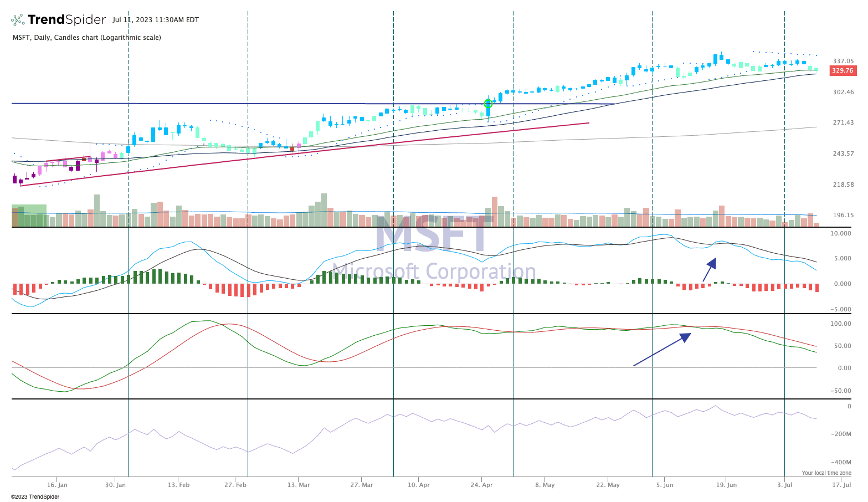Select the 24. Apr date on the time axis
The image size is (868, 502).
(481, 485)
